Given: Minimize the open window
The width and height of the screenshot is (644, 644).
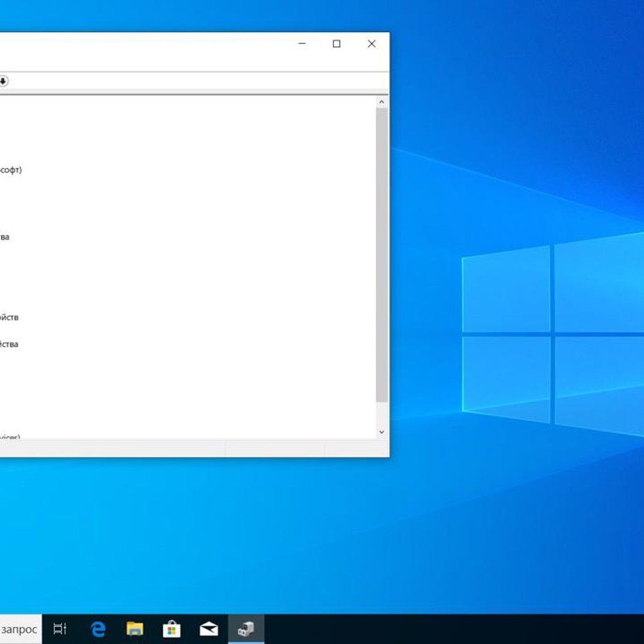Looking at the screenshot, I should [x=302, y=43].
